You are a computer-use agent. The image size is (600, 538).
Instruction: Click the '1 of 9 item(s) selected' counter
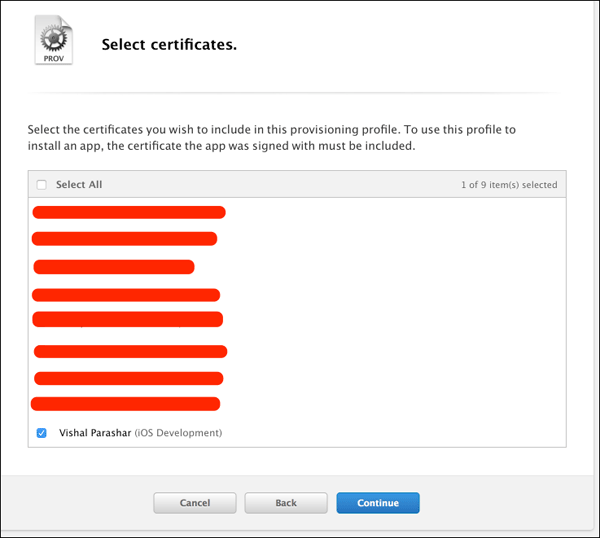pyautogui.click(x=509, y=185)
